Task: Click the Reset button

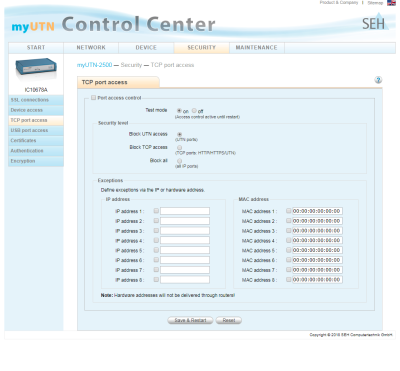Action: tap(229, 320)
